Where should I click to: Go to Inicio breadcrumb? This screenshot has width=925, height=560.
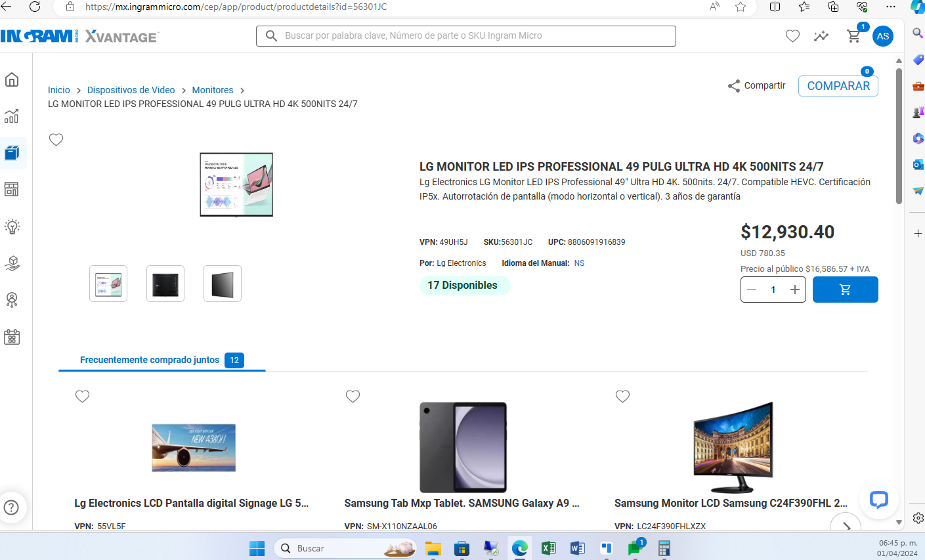tap(59, 90)
